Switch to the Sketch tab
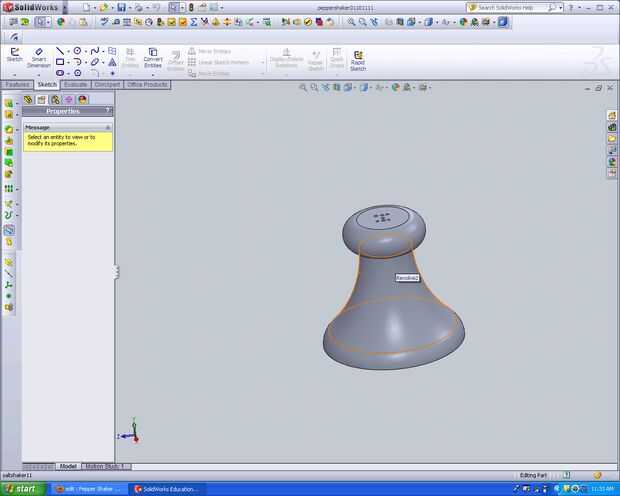Screen dimensions: 620x496 tap(47, 85)
